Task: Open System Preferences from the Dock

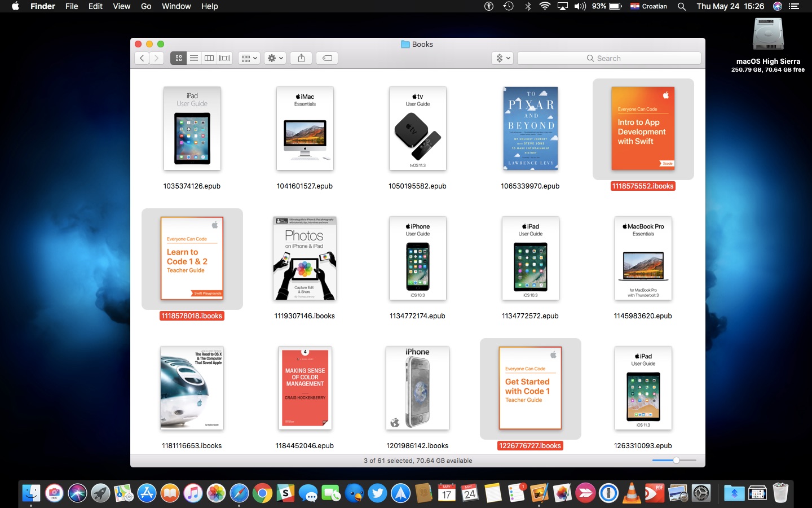Action: pyautogui.click(x=700, y=493)
